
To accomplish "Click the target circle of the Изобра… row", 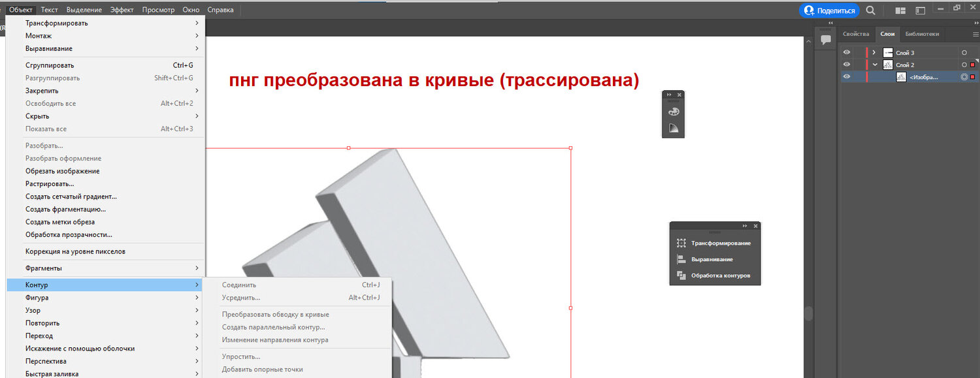I will click(964, 77).
